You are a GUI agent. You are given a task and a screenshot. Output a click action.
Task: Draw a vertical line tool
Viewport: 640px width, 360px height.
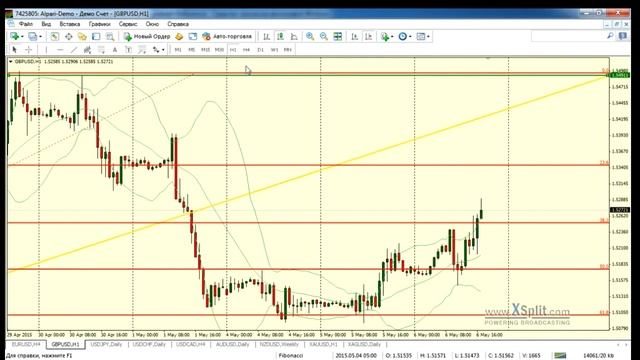(x=46, y=50)
